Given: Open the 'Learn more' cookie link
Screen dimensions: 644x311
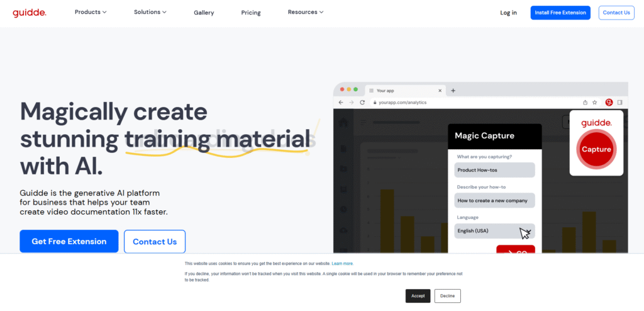Looking at the screenshot, I should (x=343, y=264).
